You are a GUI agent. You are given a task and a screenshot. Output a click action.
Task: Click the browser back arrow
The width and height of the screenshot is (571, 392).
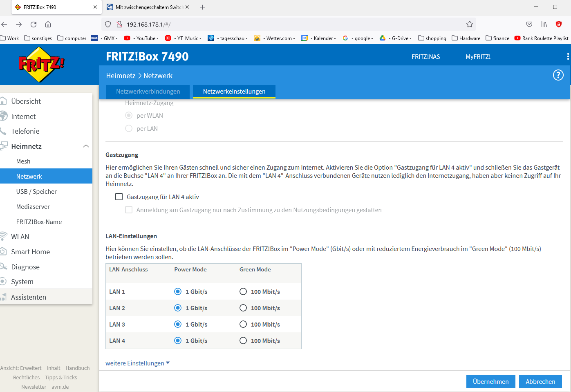pos(4,25)
